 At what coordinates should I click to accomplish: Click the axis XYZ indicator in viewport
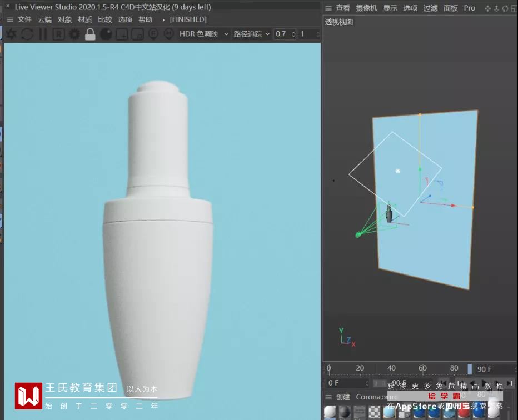click(347, 337)
